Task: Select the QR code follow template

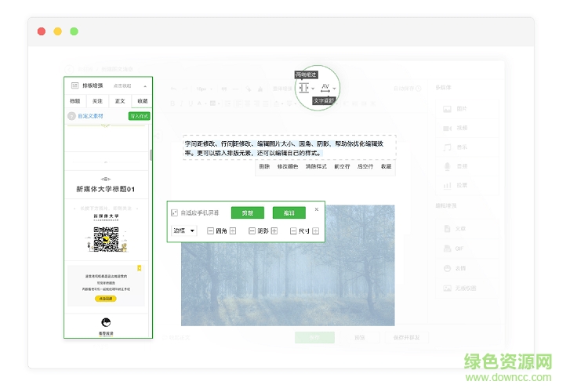Action: (x=106, y=230)
